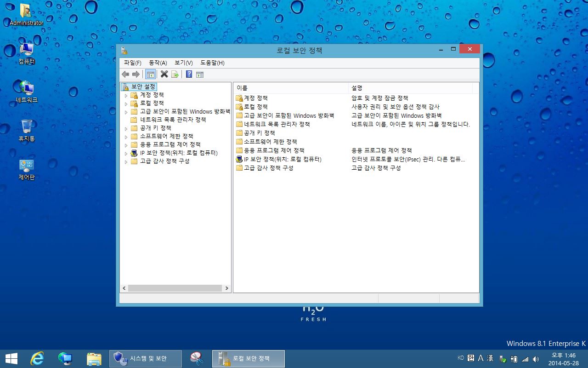Screen dimensions: 588x368
Task: Toggle the show/hide action pane icon
Action: click(200, 74)
